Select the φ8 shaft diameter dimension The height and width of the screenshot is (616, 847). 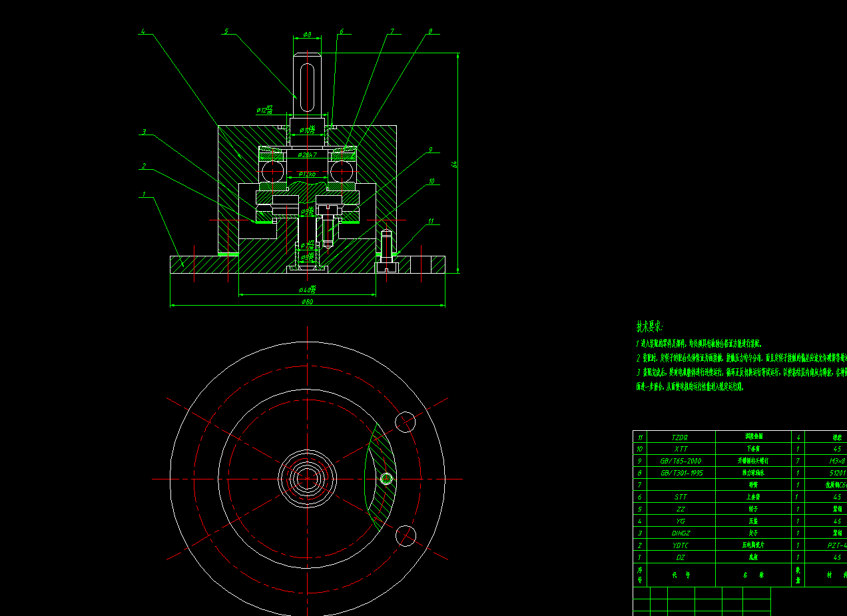[307, 33]
